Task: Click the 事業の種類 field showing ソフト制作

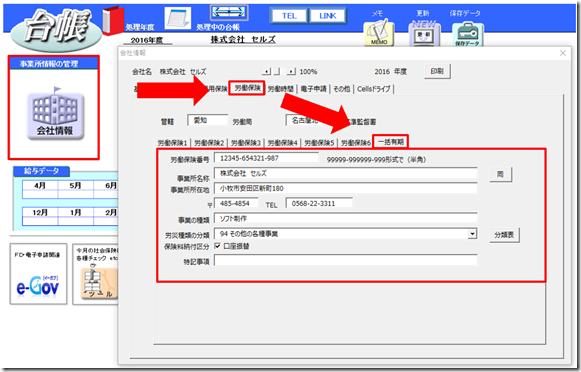Action: 346,219
